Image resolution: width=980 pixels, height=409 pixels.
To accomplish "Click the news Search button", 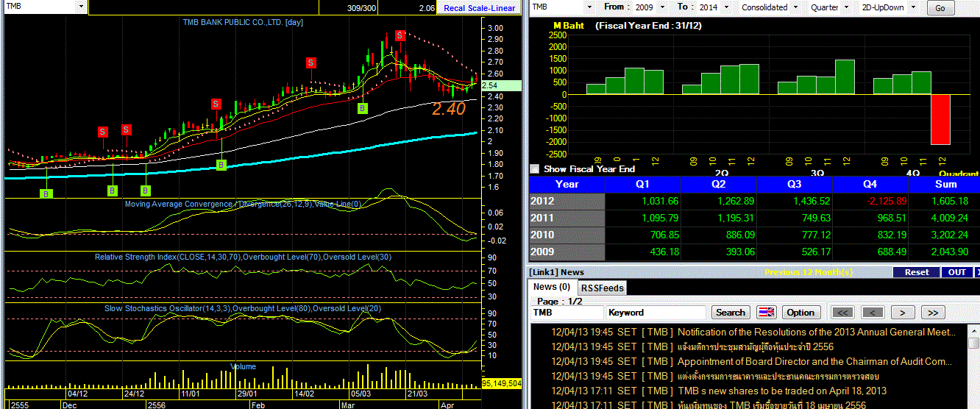I will pos(731,313).
